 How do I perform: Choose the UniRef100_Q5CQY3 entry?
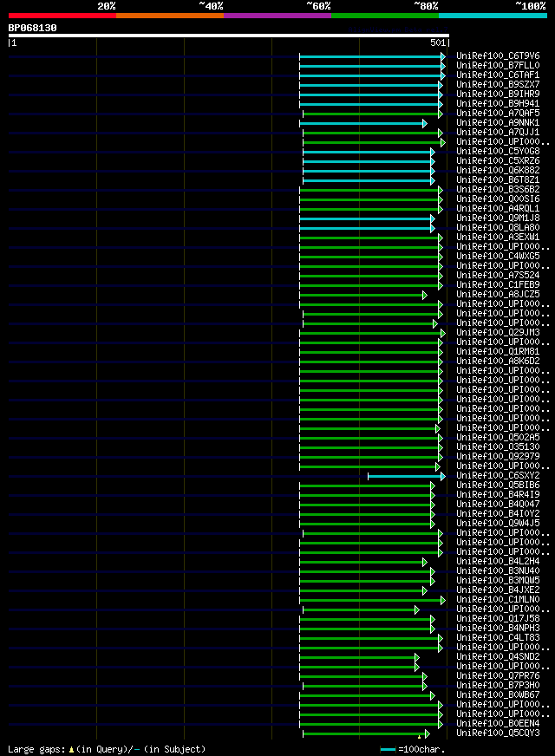(x=498, y=733)
